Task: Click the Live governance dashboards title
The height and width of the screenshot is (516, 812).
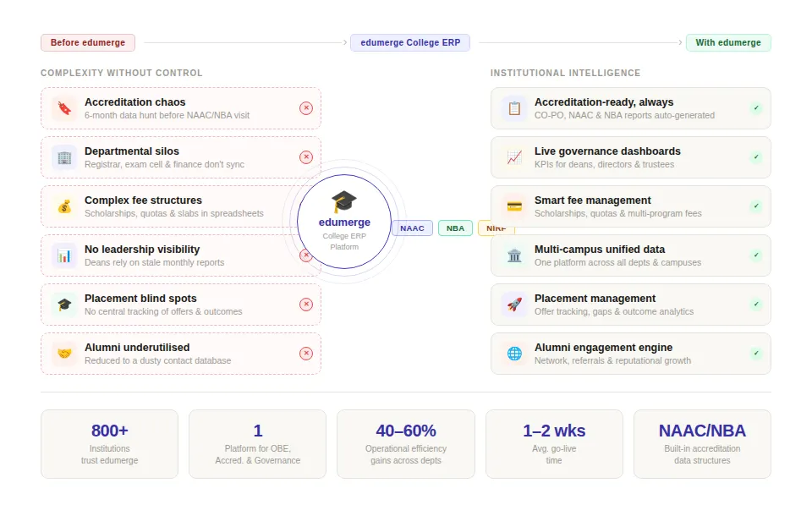Action: point(608,151)
